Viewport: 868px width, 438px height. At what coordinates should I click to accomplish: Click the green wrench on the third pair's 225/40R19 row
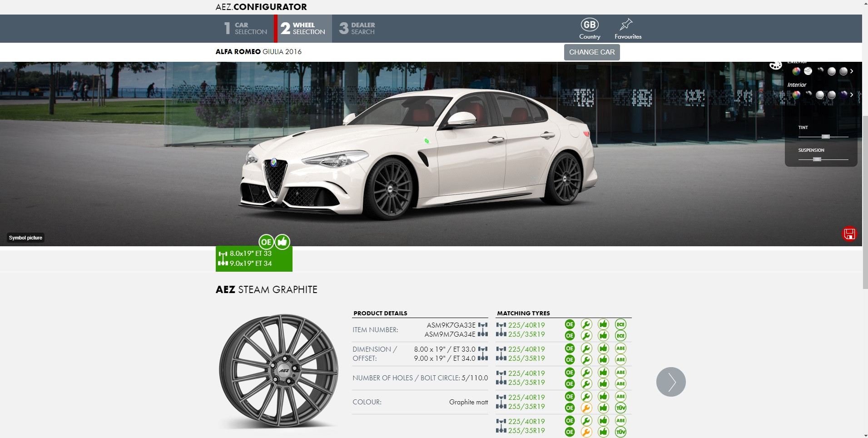point(586,373)
